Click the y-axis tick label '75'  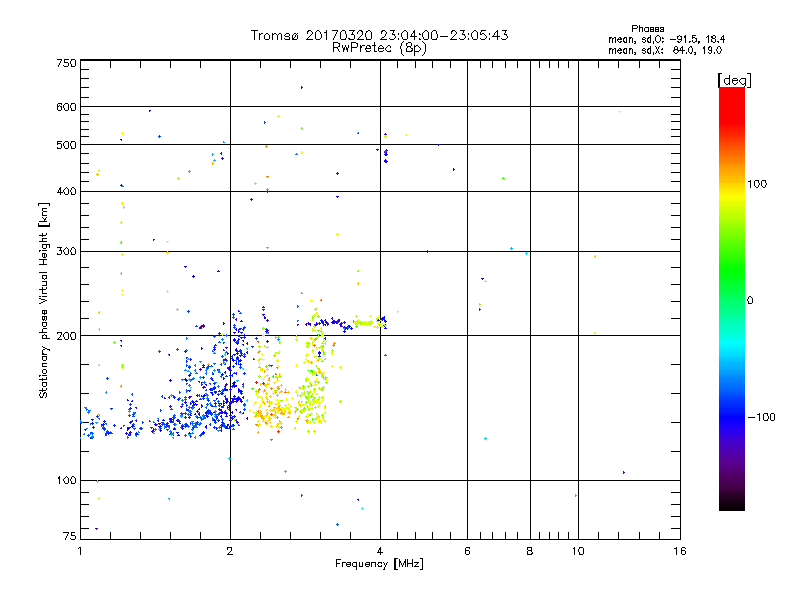(70, 536)
